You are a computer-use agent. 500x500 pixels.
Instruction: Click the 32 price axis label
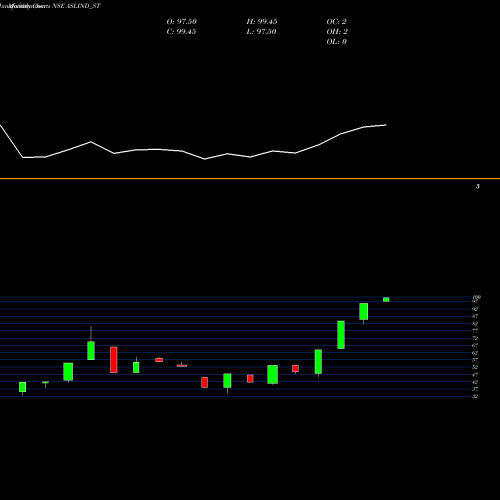click(x=475, y=396)
